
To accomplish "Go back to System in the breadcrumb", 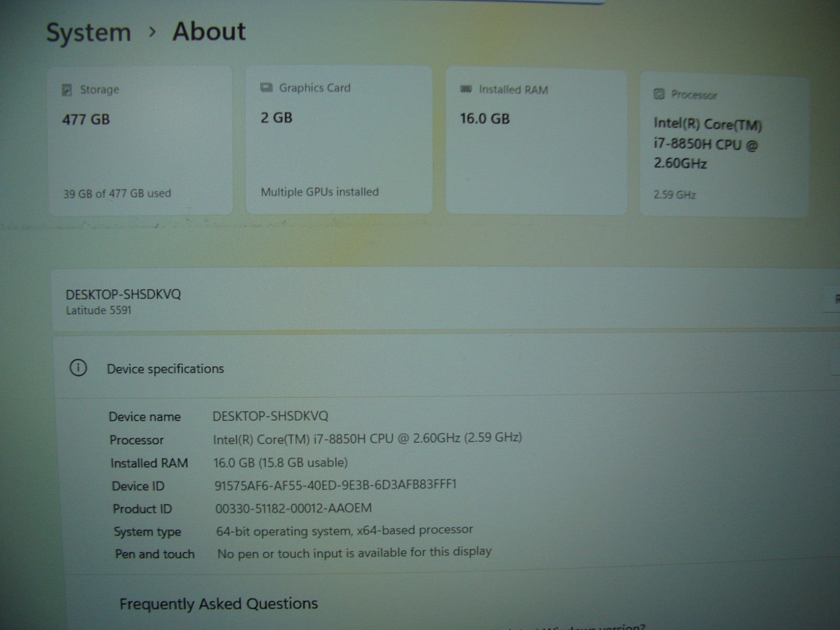I will [x=88, y=33].
